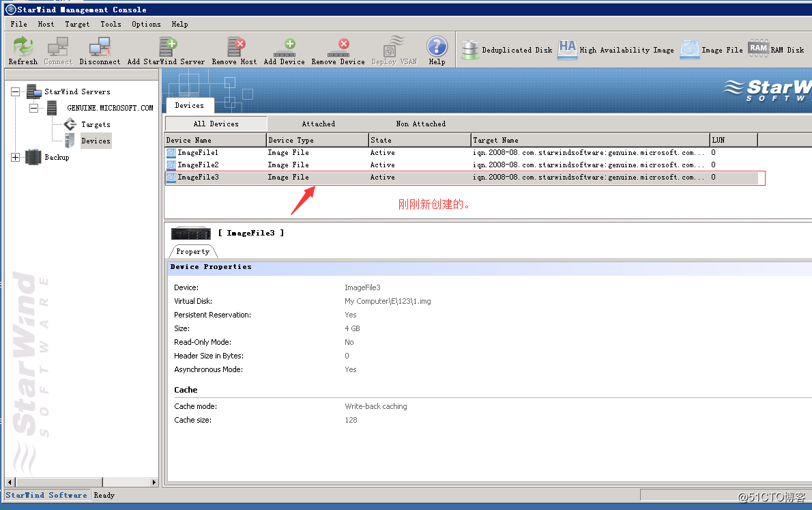Collapse the GENUINE.MICROSOFT.COM node
This screenshot has height=510, width=812.
(33, 108)
